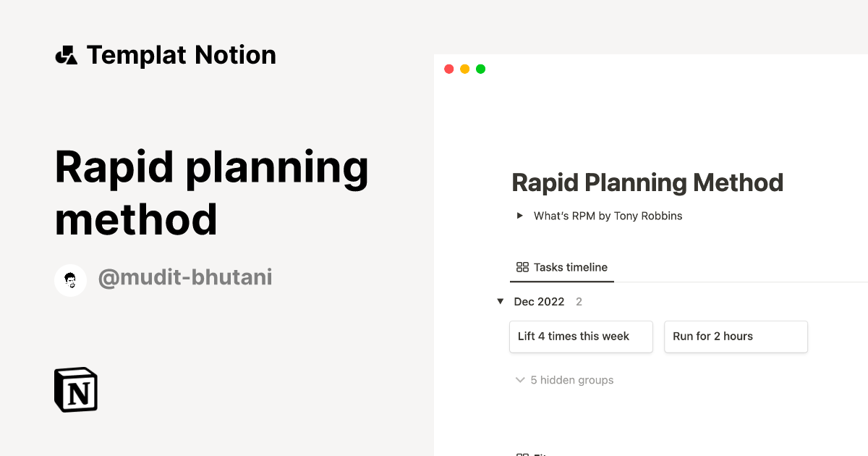
Task: Open the @mudit-bhutani profile link
Action: pos(185,277)
